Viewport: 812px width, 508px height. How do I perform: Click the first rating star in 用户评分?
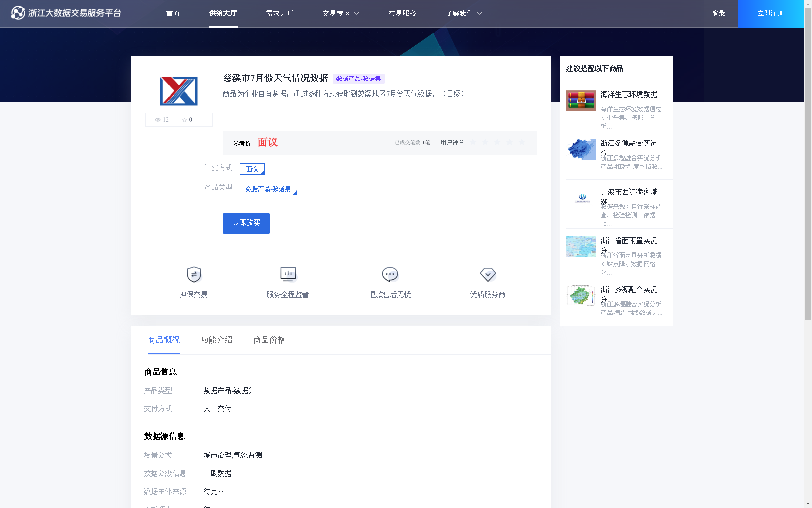(473, 142)
